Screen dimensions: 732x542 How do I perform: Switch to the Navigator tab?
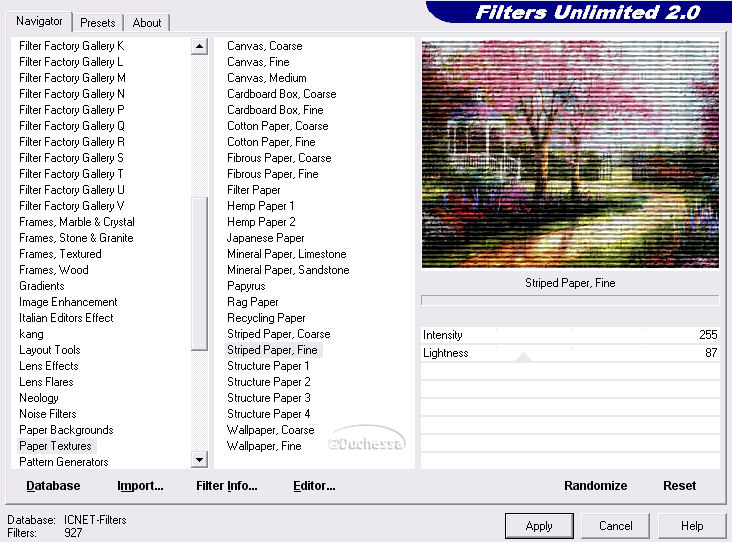pyautogui.click(x=39, y=21)
